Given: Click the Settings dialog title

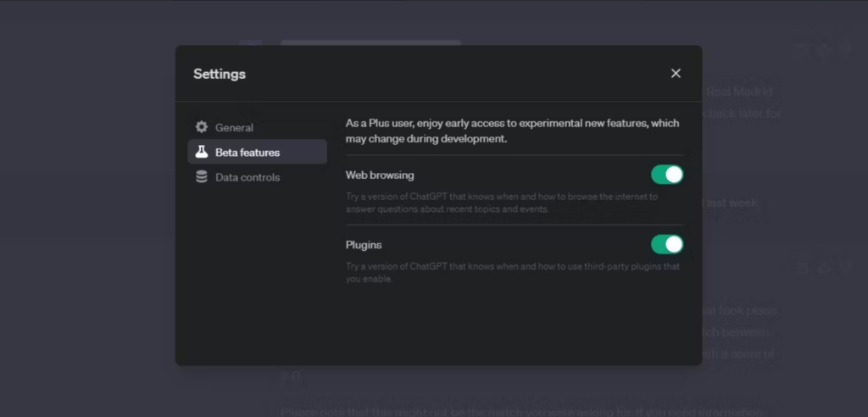Looking at the screenshot, I should (x=220, y=74).
